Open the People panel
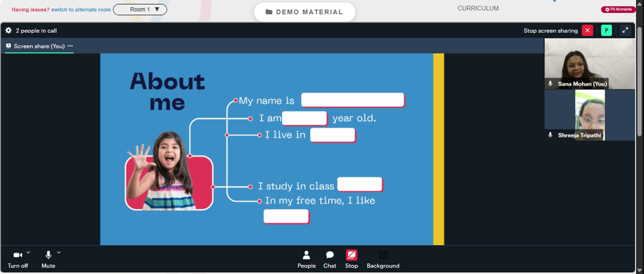 tap(307, 260)
